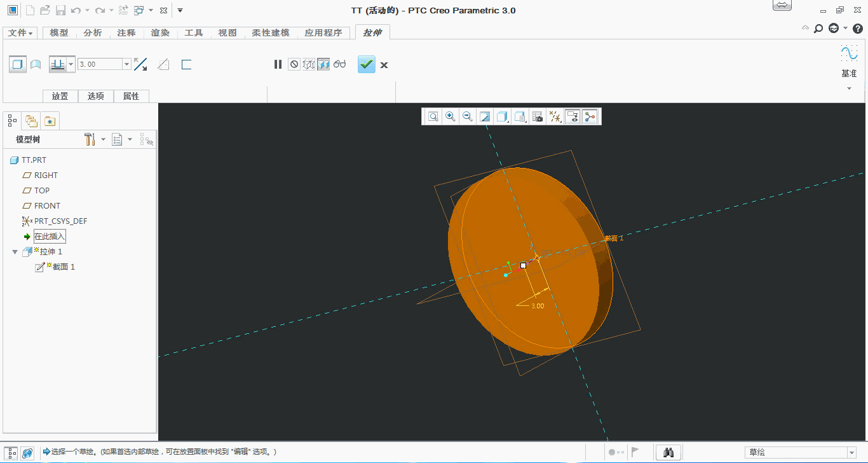Select the no preview mode icon
This screenshot has height=463, width=868.
tap(294, 64)
